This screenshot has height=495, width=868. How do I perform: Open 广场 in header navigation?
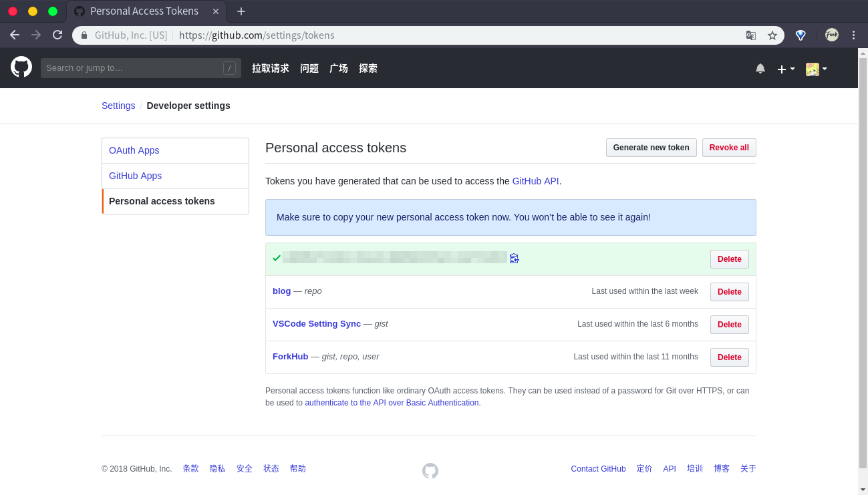pyautogui.click(x=339, y=68)
